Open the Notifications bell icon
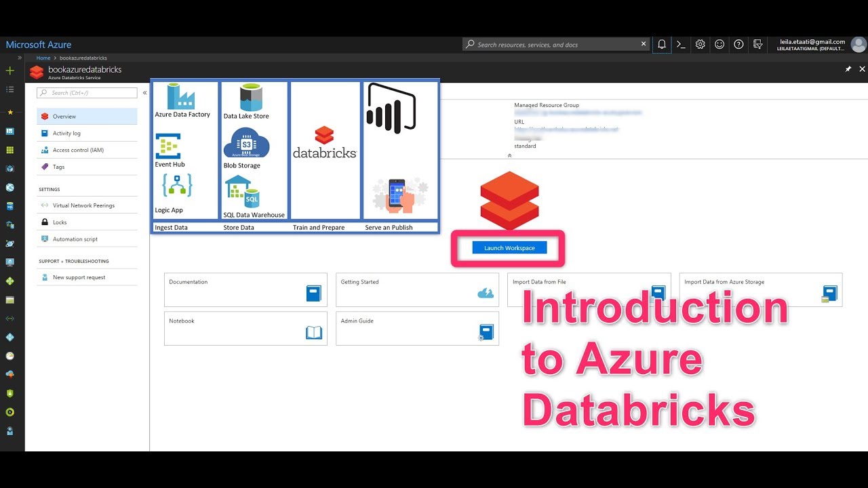This screenshot has width=868, height=488. pos(662,44)
